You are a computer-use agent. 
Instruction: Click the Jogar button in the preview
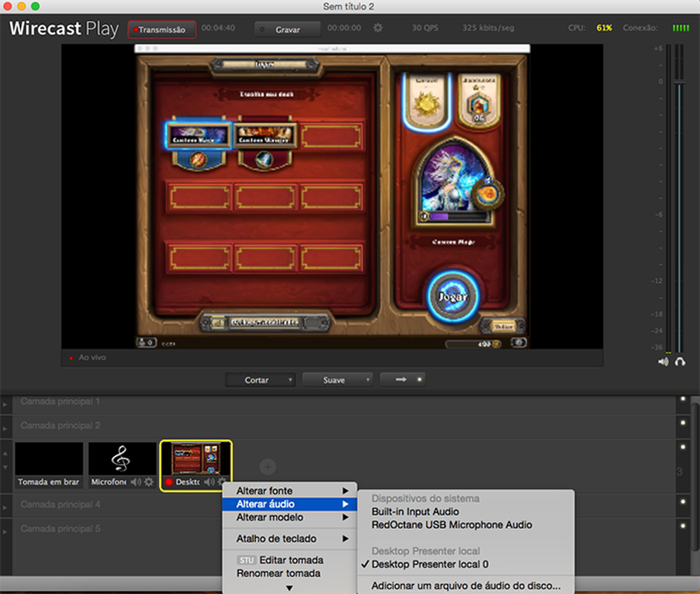452,297
